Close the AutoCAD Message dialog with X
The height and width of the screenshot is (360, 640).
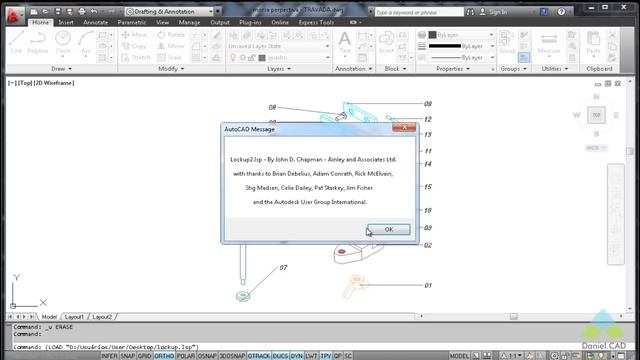(404, 127)
